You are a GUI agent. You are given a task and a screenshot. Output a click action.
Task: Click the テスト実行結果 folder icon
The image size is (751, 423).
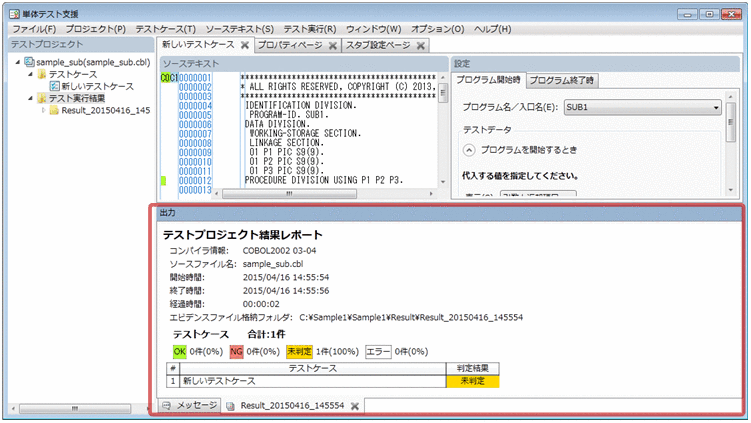(x=42, y=98)
